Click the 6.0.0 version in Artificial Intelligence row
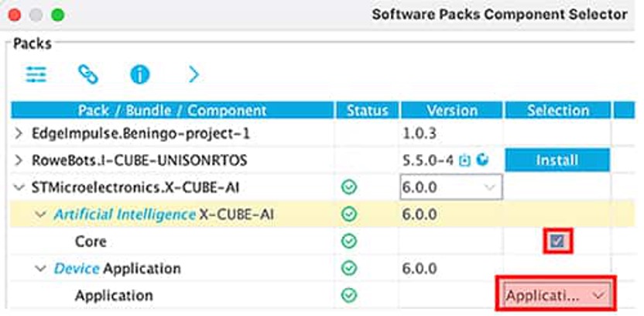 (419, 215)
